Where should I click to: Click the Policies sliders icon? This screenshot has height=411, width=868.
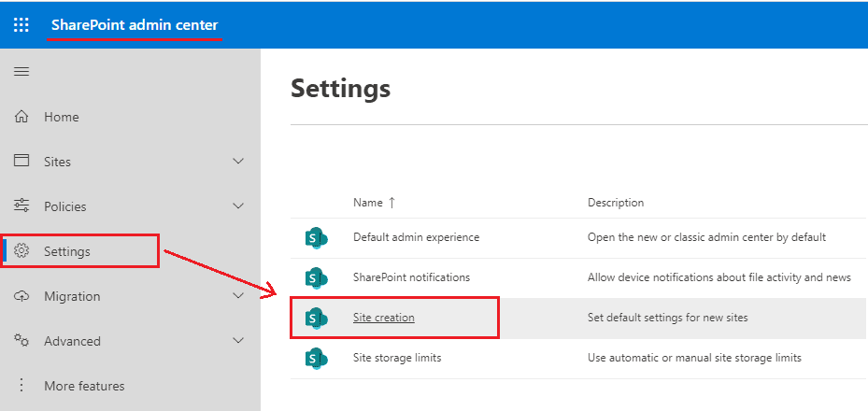tap(21, 206)
